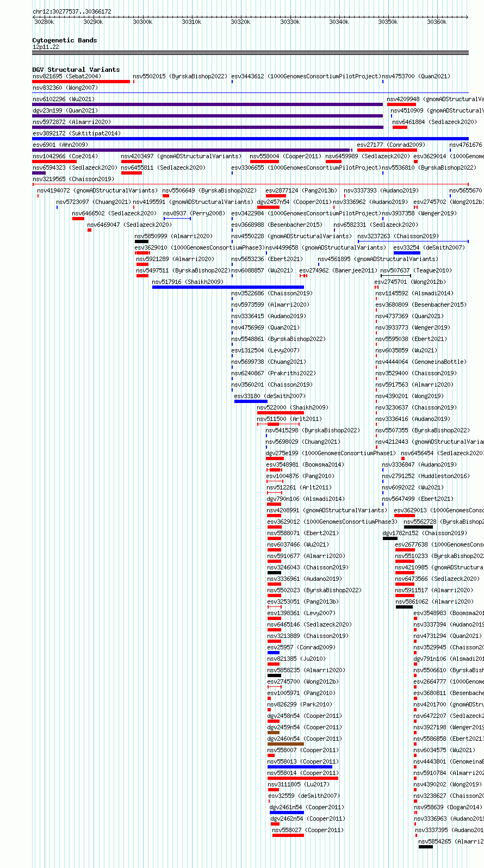The height and width of the screenshot is (868, 484).
Task: Open the DGV Structural Variants track title
Action: pyautogui.click(x=76, y=70)
